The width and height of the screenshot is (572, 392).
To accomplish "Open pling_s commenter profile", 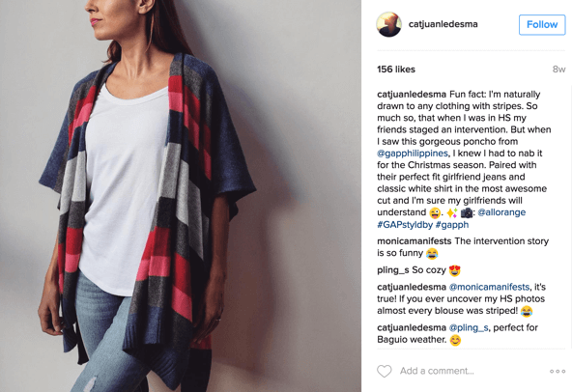I will pyautogui.click(x=393, y=270).
